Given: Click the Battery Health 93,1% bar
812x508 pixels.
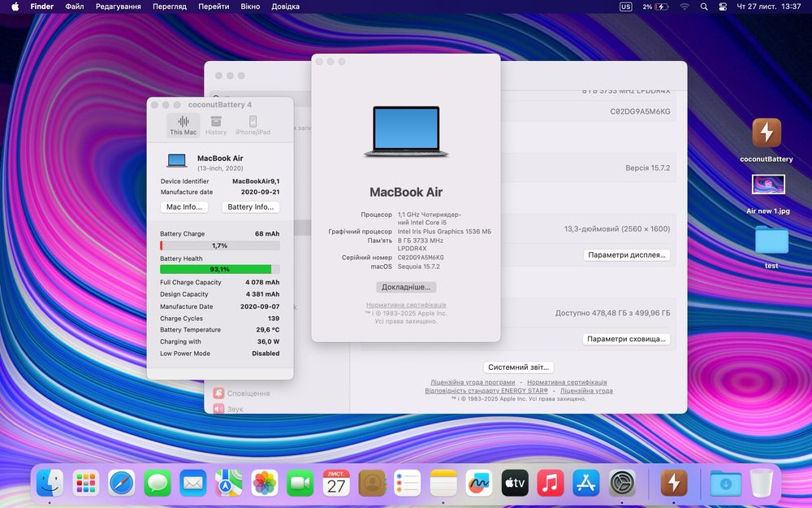Looking at the screenshot, I should 219,270.
